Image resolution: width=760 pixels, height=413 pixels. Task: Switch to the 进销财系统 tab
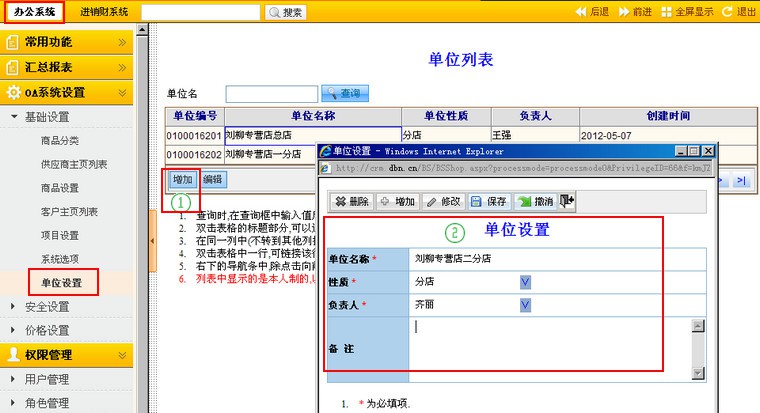(103, 12)
